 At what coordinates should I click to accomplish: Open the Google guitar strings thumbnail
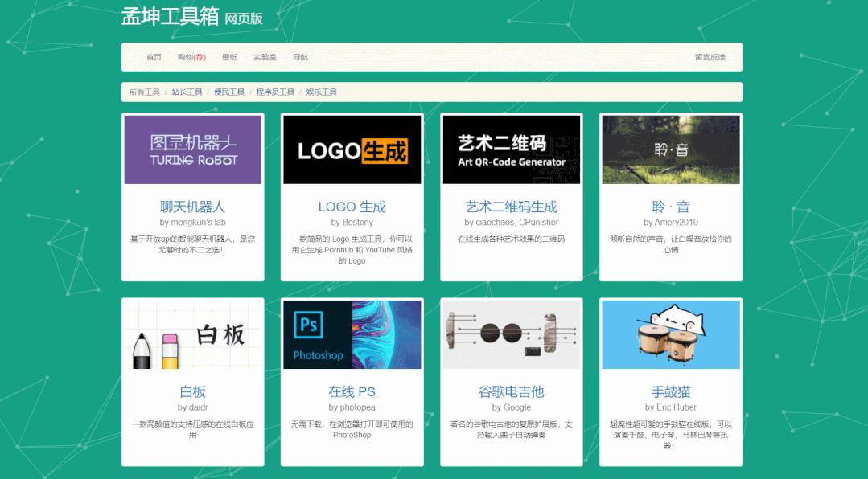pyautogui.click(x=511, y=333)
